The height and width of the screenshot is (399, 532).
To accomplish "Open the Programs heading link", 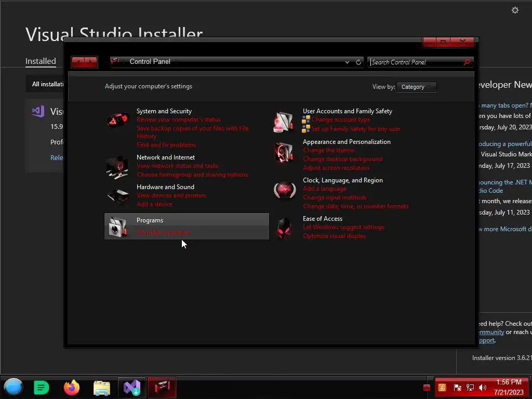I will 150,220.
